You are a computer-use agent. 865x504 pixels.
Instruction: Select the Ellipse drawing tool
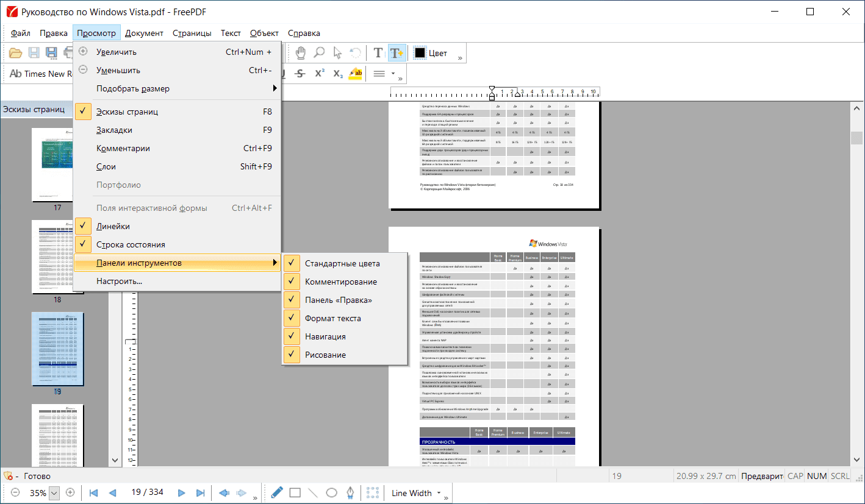tap(331, 492)
